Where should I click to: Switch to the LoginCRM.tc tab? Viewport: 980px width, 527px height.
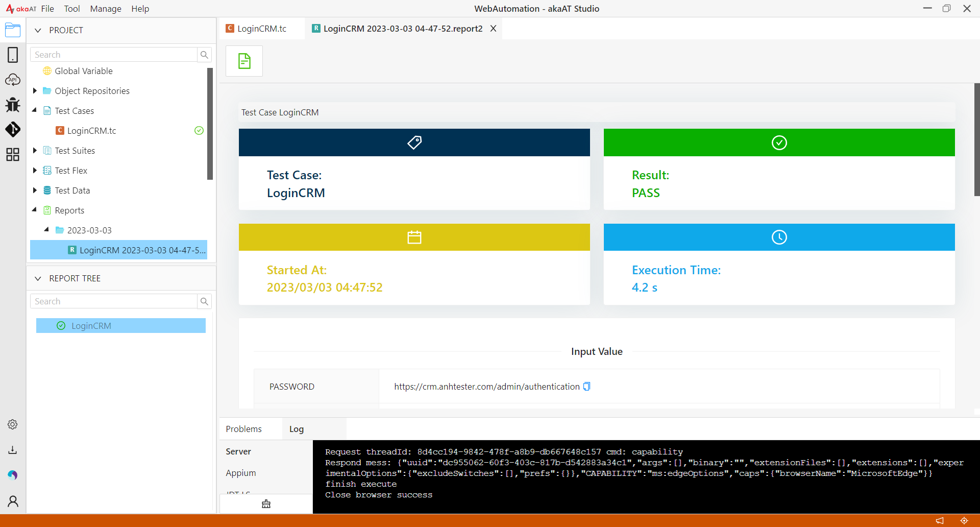[x=256, y=29]
